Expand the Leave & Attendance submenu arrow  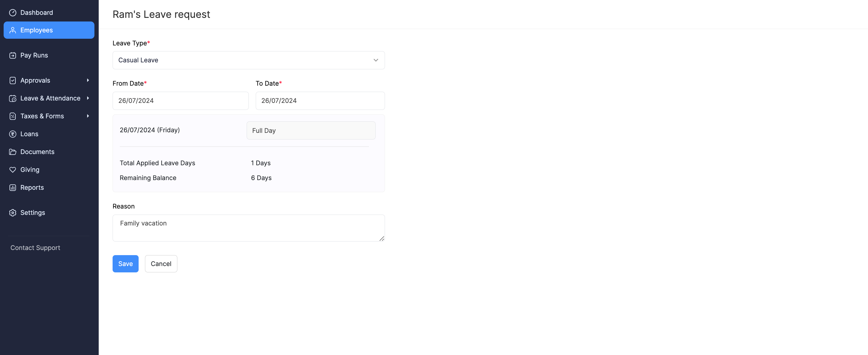click(x=88, y=99)
